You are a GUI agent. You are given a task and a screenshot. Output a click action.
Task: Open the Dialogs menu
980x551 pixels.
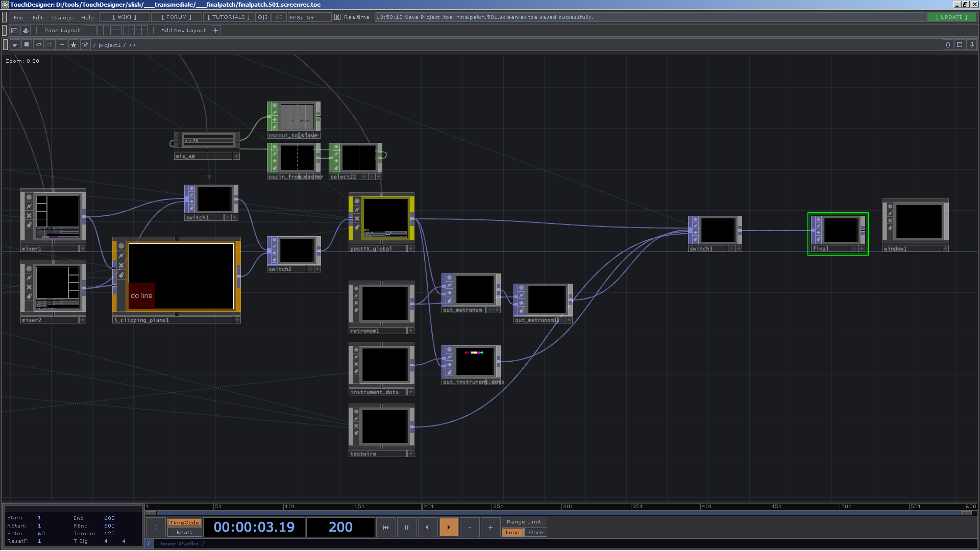click(x=62, y=17)
